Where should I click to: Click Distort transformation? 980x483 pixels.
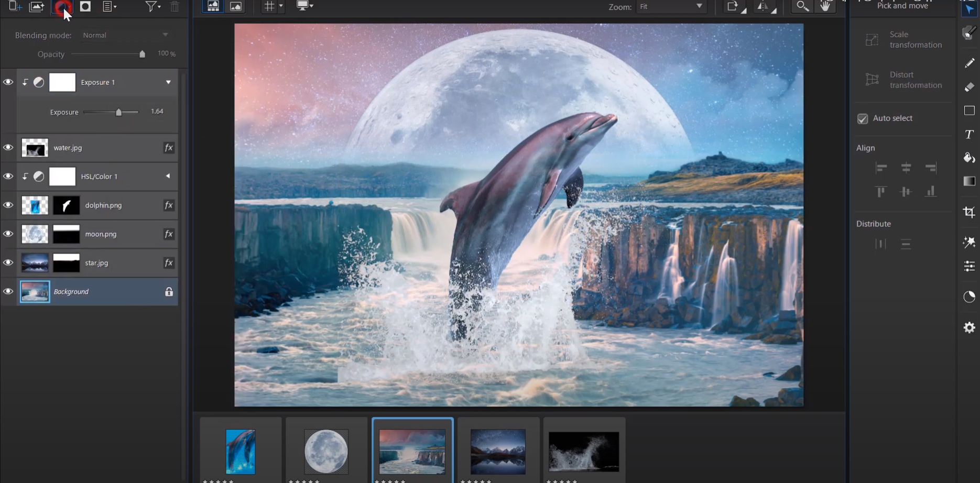[903, 80]
